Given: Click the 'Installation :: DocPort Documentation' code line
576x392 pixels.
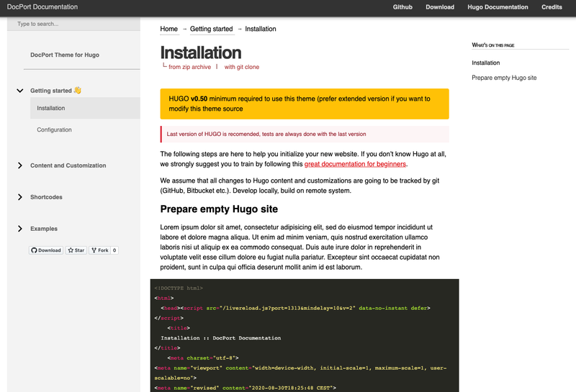Looking at the screenshot, I should (x=221, y=338).
